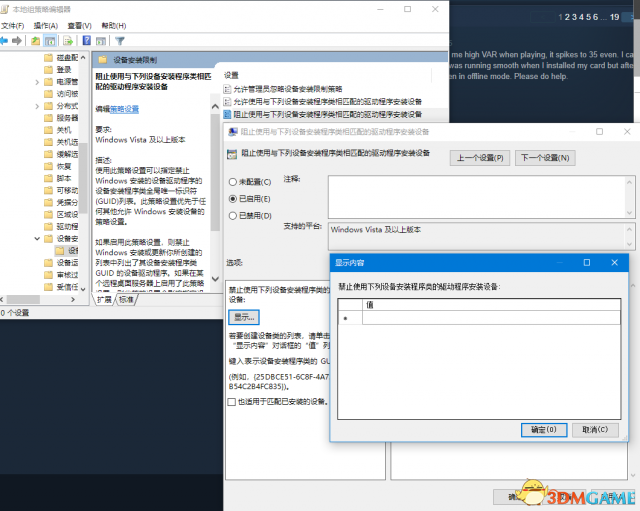Click tree horizontal scrollbar right arrow
Image resolution: width=640 pixels, height=511 pixels.
[x=73, y=299]
